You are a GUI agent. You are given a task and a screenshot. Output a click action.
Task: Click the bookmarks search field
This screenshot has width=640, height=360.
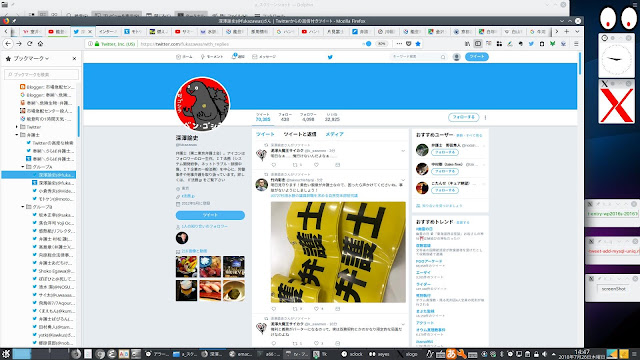[x=41, y=75]
